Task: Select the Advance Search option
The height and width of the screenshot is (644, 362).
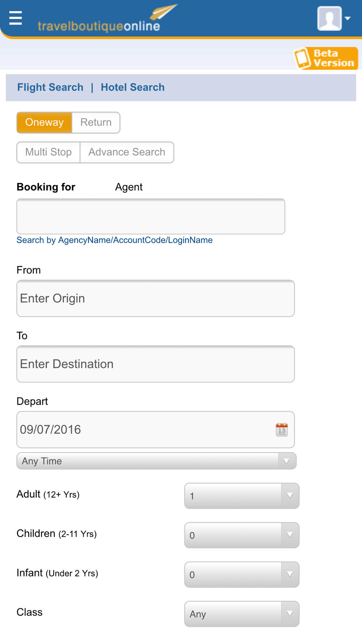Action: click(x=127, y=152)
